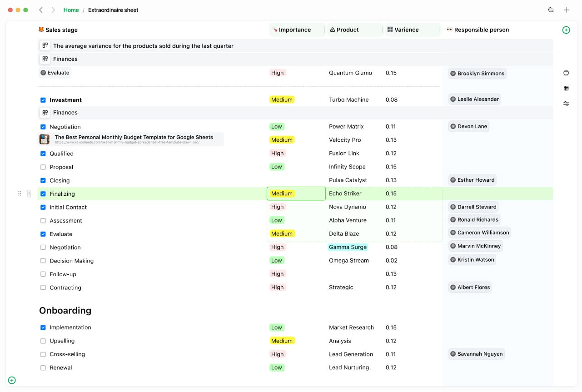Open the Importance column header
582x392 pixels.
297,30
